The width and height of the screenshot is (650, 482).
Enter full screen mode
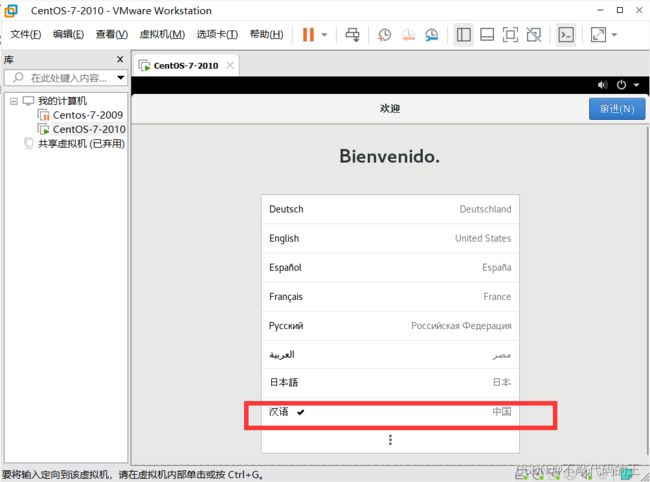(x=510, y=35)
